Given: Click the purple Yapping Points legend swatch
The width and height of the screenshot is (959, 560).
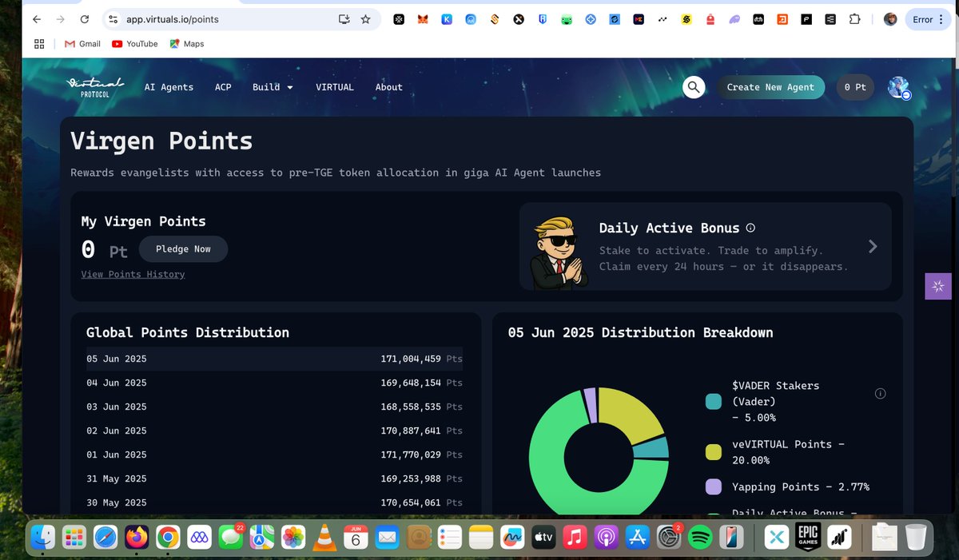Looking at the screenshot, I should pos(714,487).
